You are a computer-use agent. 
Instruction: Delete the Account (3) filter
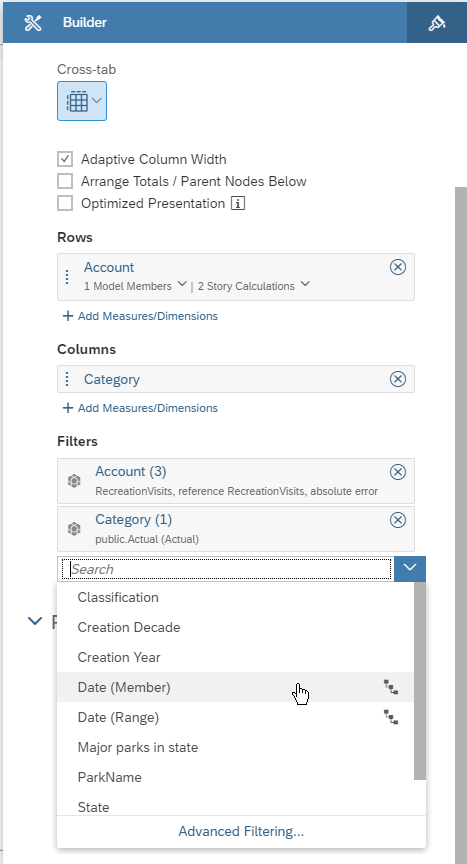(398, 472)
